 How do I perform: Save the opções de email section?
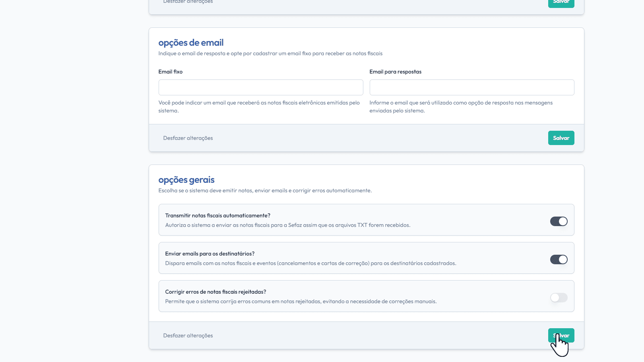pyautogui.click(x=561, y=138)
